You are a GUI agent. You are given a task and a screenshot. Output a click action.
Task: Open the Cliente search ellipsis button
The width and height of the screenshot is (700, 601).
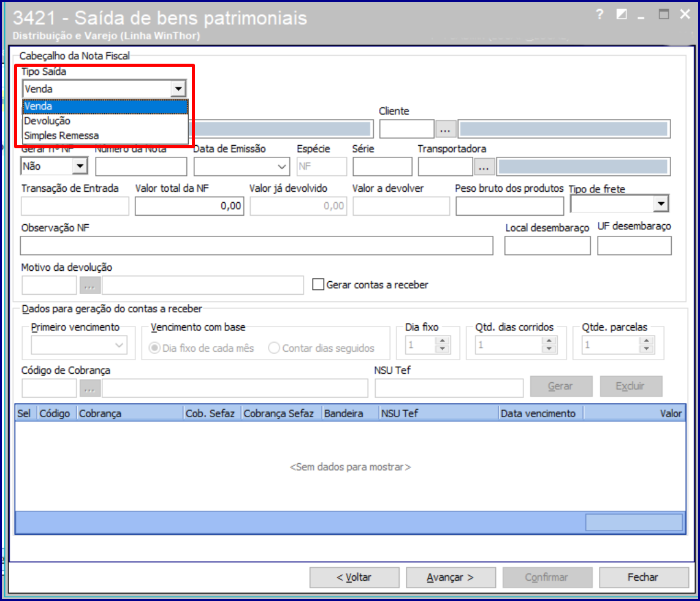(445, 129)
